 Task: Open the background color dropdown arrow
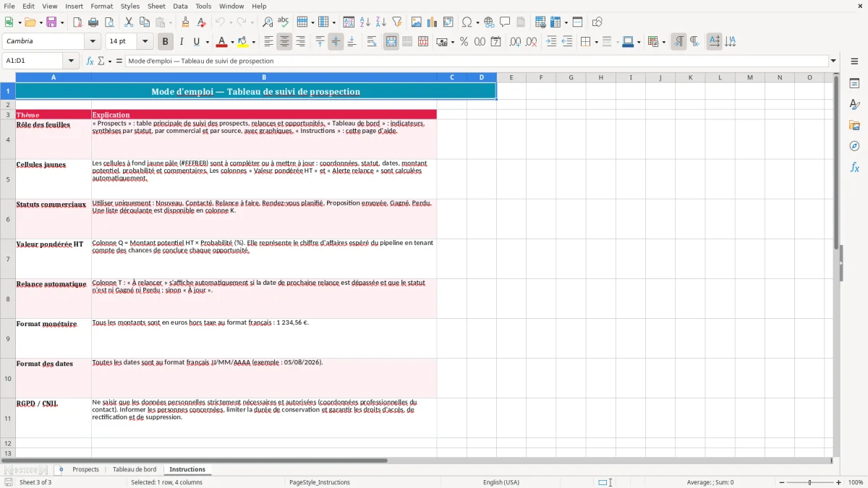click(253, 42)
